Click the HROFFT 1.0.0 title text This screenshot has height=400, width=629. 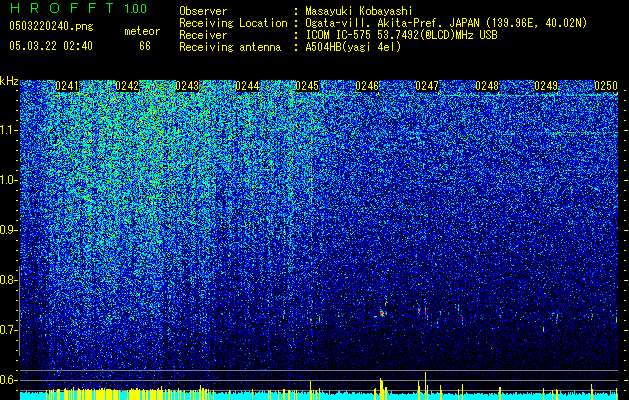pos(78,8)
